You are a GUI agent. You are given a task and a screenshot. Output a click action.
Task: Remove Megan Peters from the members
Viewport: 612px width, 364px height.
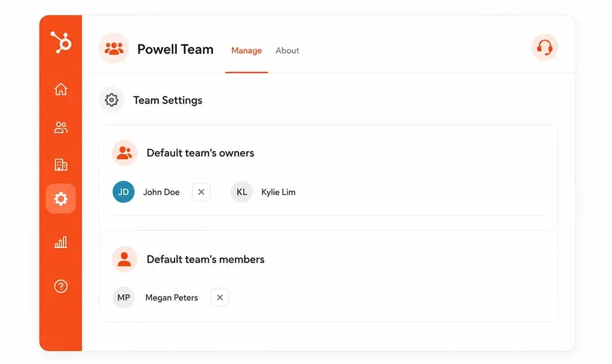click(x=220, y=297)
